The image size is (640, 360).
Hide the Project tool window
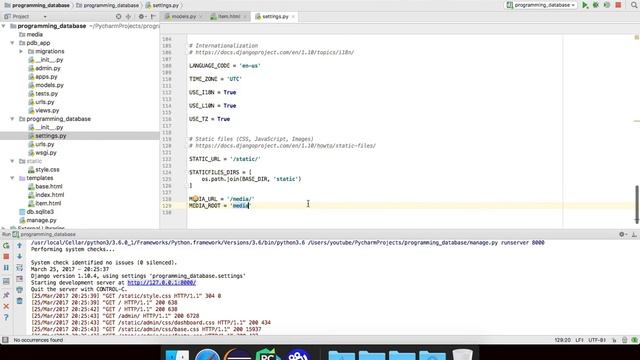pyautogui.click(x=153, y=17)
